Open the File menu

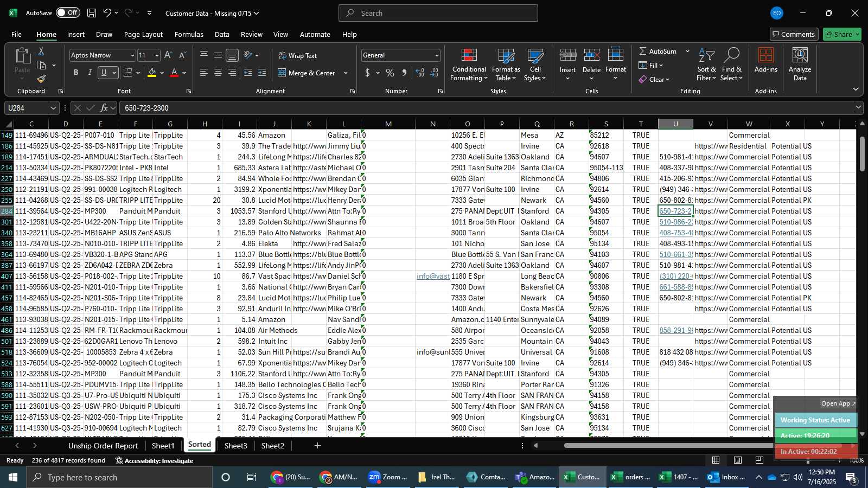(x=17, y=34)
